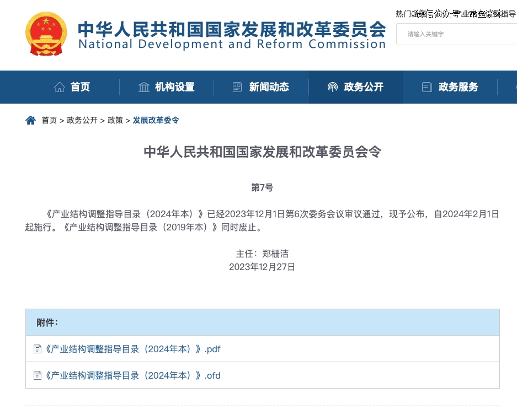The image size is (517, 420).
Task: Click the broadcast signal icon beside 政务公开
Action: [x=332, y=87]
